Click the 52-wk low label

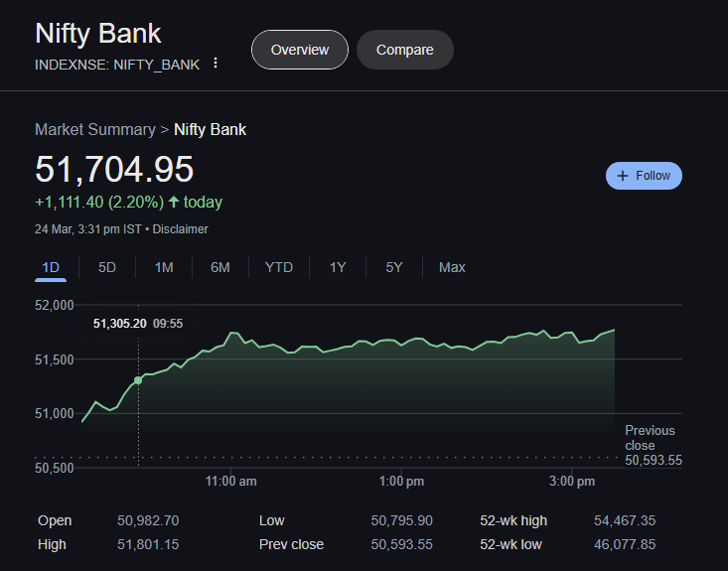[x=510, y=544]
